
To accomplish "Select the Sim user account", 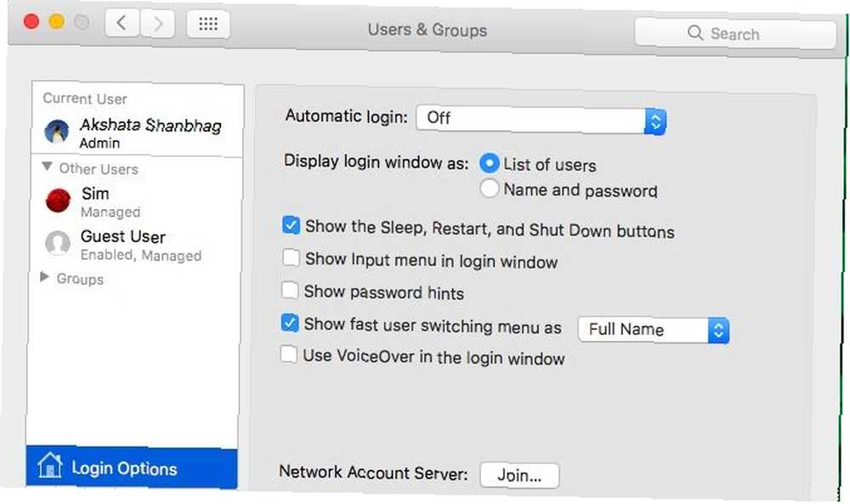I will (135, 201).
